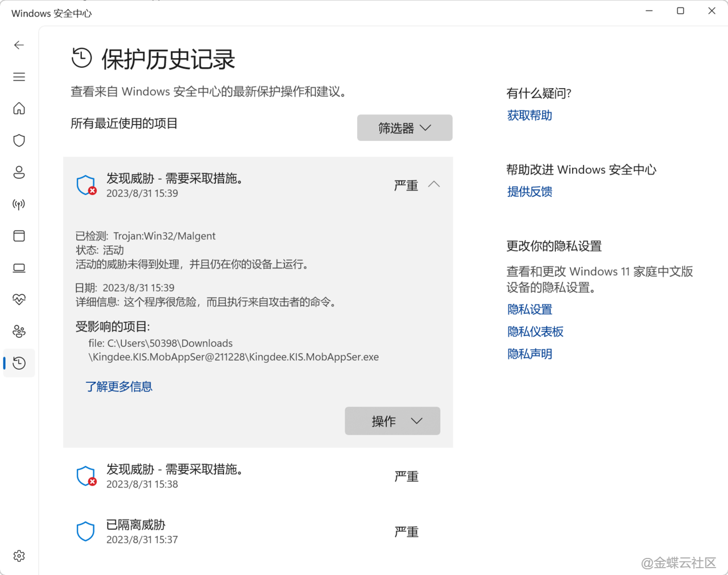Open the hamburger navigation menu
This screenshot has height=575, width=728.
tap(19, 77)
